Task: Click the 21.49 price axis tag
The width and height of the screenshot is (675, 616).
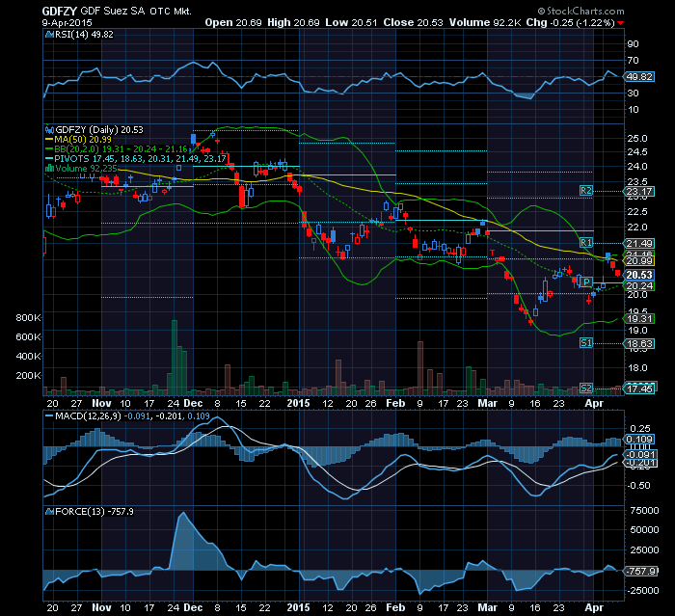Action: (639, 244)
